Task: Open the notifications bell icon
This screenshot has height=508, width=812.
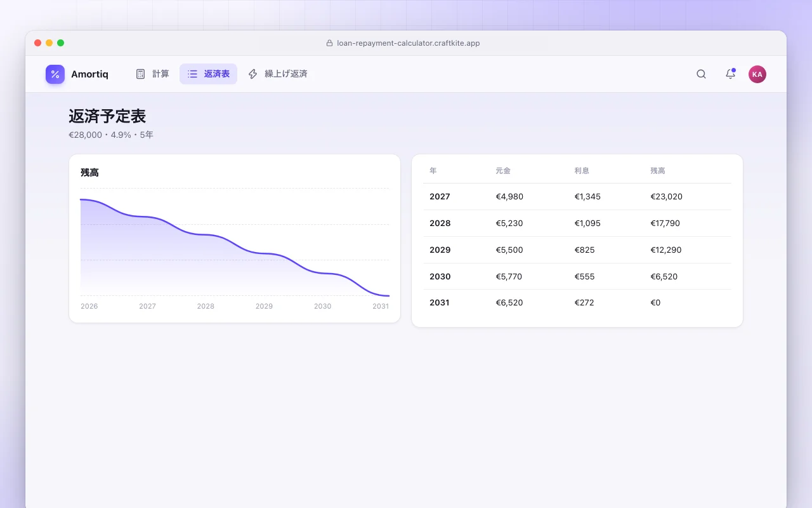Action: pyautogui.click(x=730, y=74)
